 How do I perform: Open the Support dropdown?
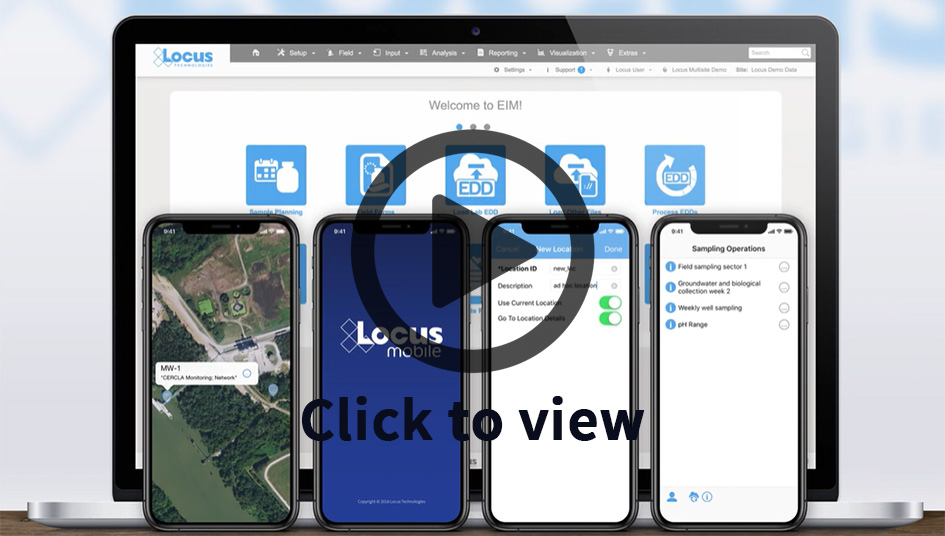point(568,70)
